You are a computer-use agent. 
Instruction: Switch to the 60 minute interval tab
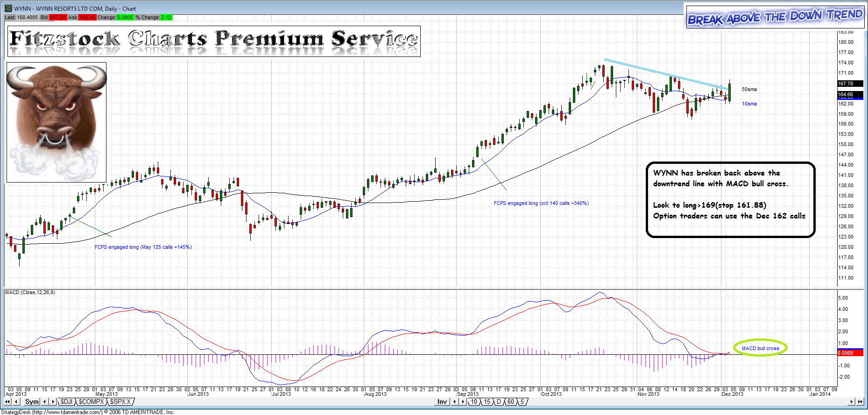point(510,401)
